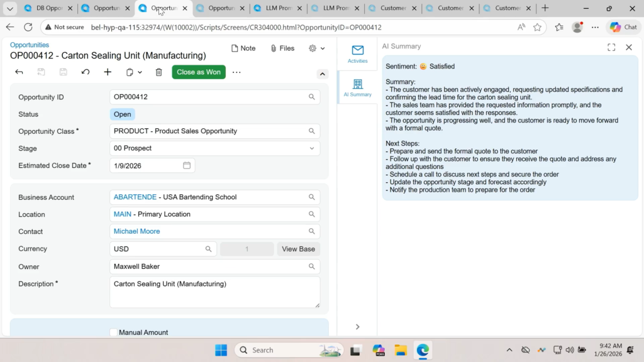Open the more actions ellipsis menu
The height and width of the screenshot is (362, 644).
click(236, 72)
